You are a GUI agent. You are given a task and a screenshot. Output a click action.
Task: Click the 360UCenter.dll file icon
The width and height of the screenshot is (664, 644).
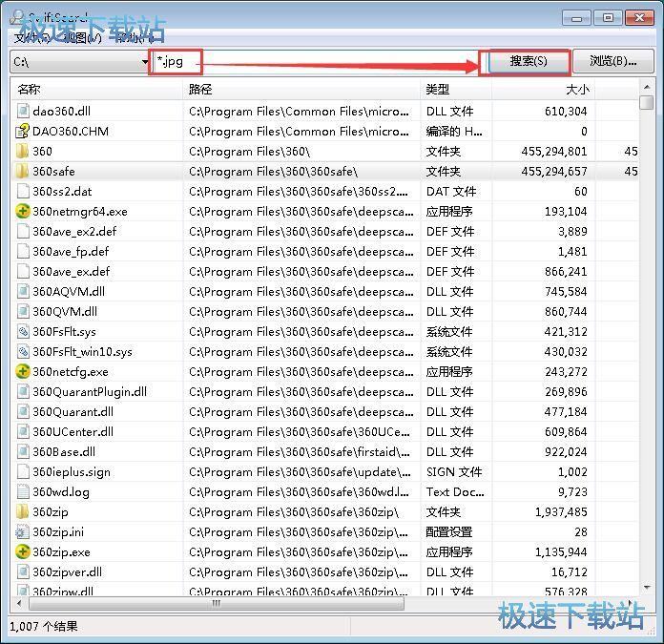pyautogui.click(x=23, y=432)
